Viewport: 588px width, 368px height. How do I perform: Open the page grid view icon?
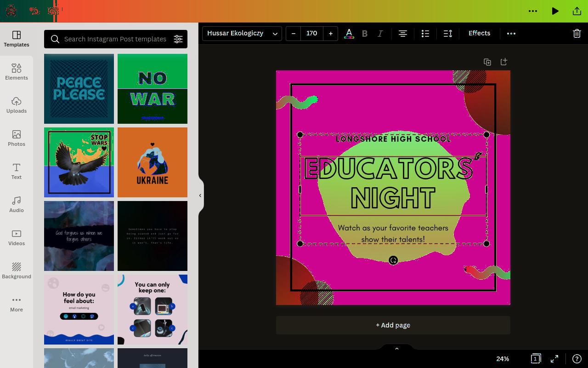coord(536,359)
